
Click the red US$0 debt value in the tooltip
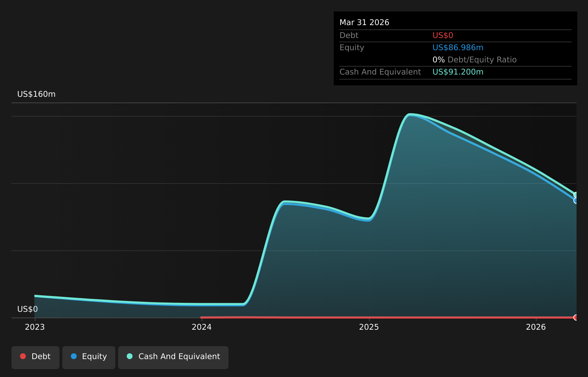pos(443,35)
